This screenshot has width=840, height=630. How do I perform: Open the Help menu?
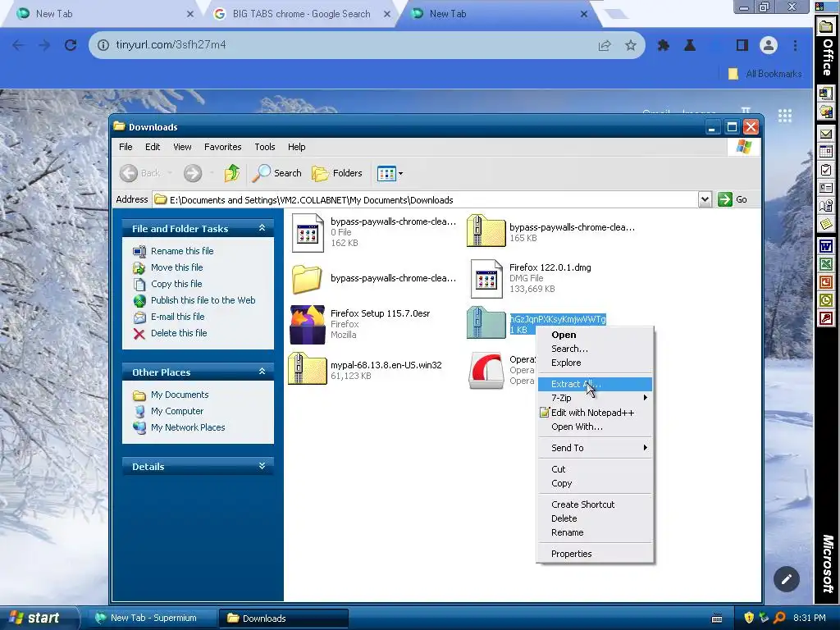[x=297, y=147]
